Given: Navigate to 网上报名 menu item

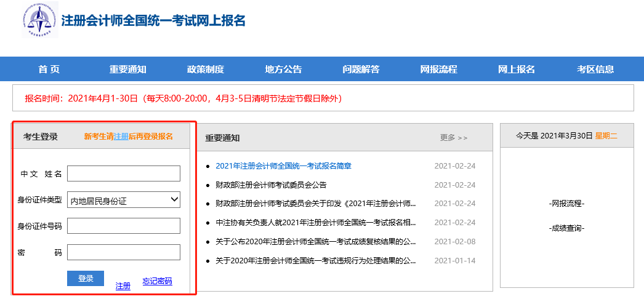Looking at the screenshot, I should pyautogui.click(x=516, y=69).
